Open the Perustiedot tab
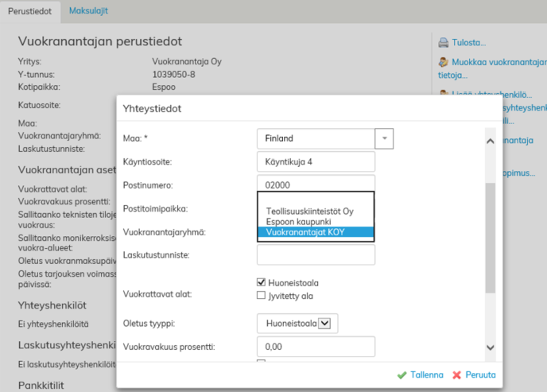The width and height of the screenshot is (547, 392). point(29,11)
